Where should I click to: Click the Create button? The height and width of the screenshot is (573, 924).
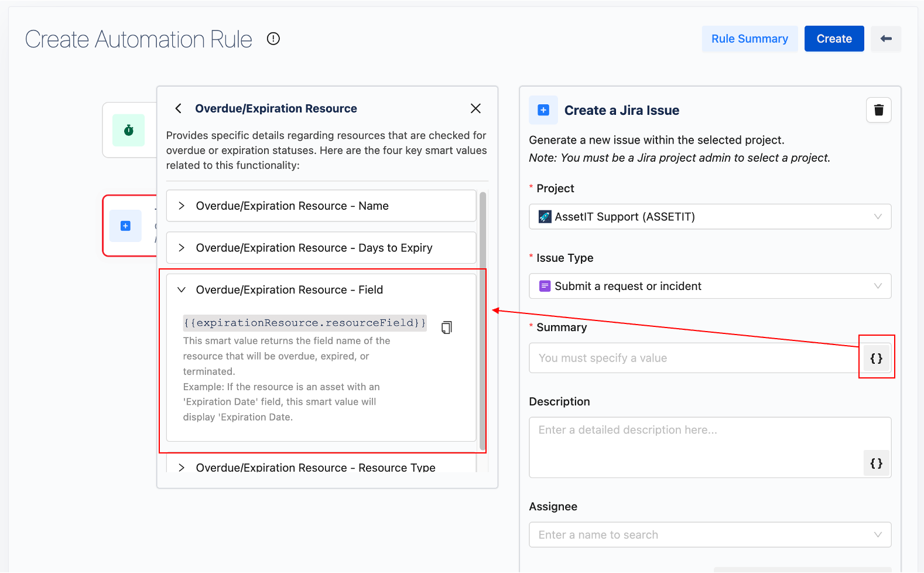click(x=834, y=39)
